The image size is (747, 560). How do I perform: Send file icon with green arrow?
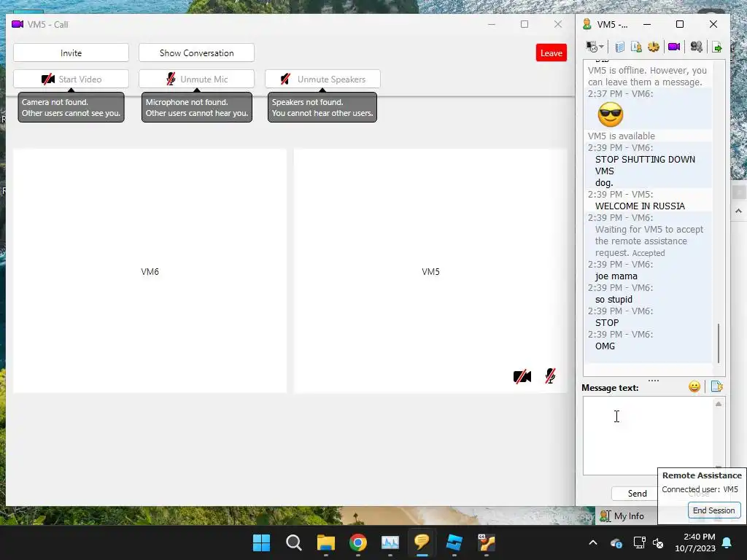(716, 47)
